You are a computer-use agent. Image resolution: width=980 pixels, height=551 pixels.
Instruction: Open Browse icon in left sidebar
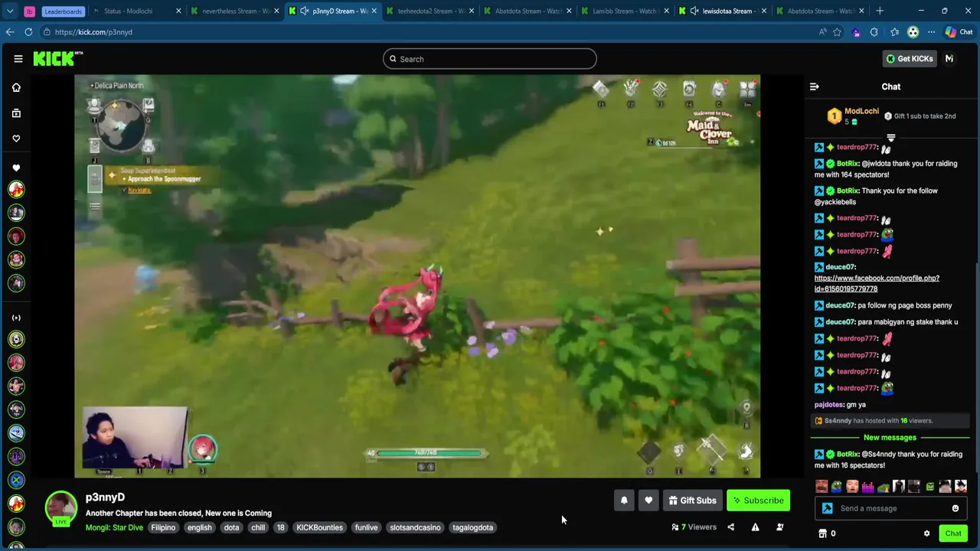coord(16,113)
